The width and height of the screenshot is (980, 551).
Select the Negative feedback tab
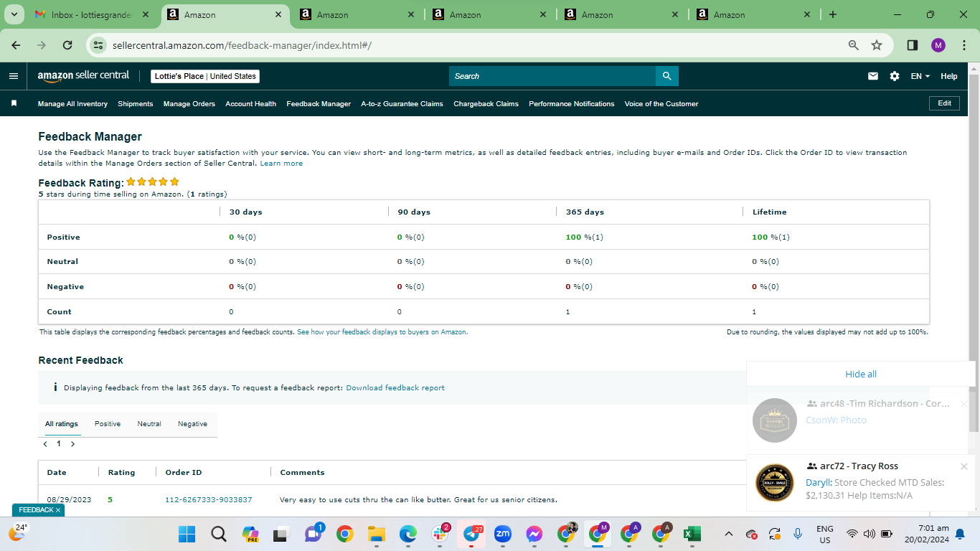192,424
